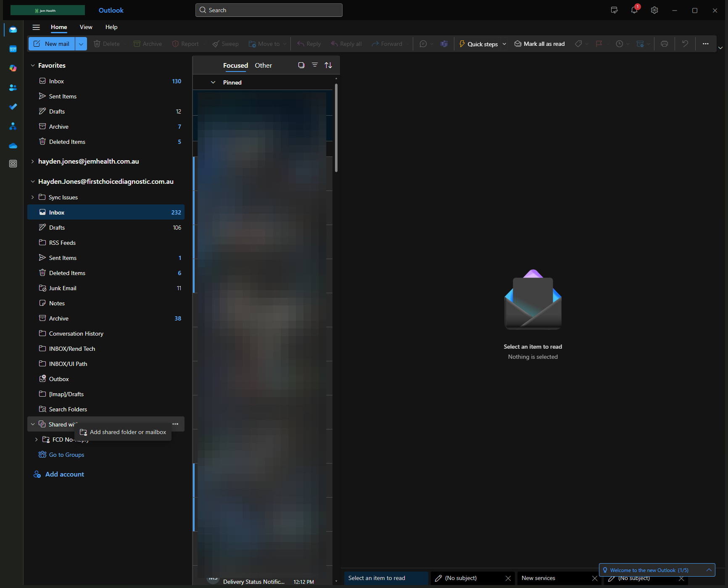The height and width of the screenshot is (588, 728).
Task: Collapse the Shared with me section
Action: [x=33, y=424]
